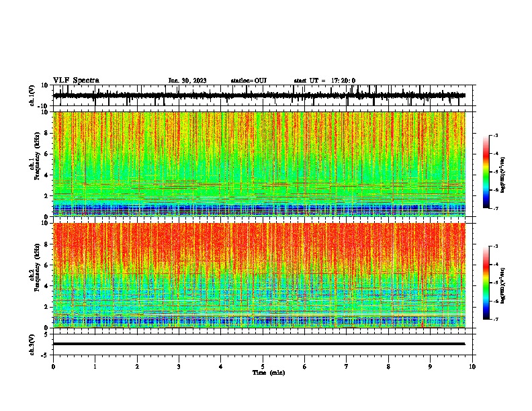Select the "start UT = 17:20:0" text
Image resolution: width=532 pixels, height=411 pixels.
pyautogui.click(x=324, y=81)
